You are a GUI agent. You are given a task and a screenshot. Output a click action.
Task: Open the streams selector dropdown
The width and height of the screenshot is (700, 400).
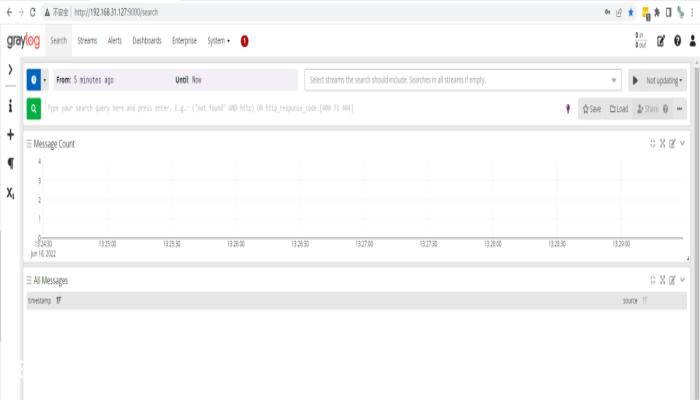pyautogui.click(x=463, y=80)
